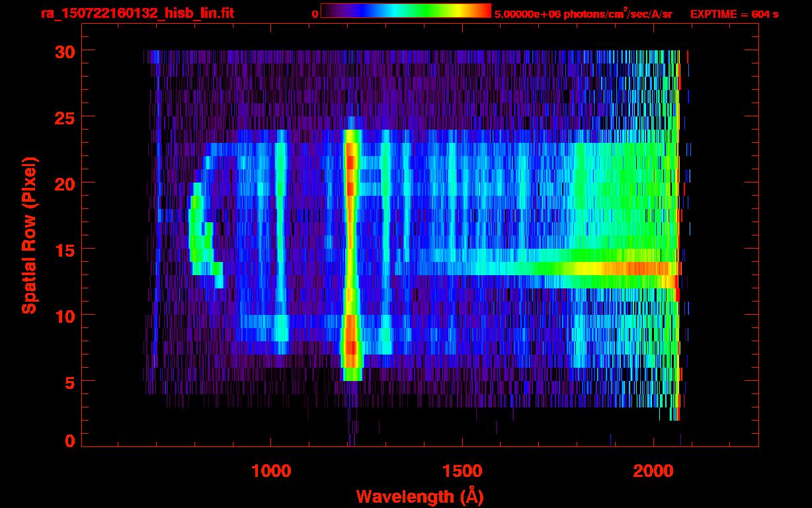The image size is (812, 508).
Task: Click the 1500 wavelength tick label
Action: coord(462,471)
